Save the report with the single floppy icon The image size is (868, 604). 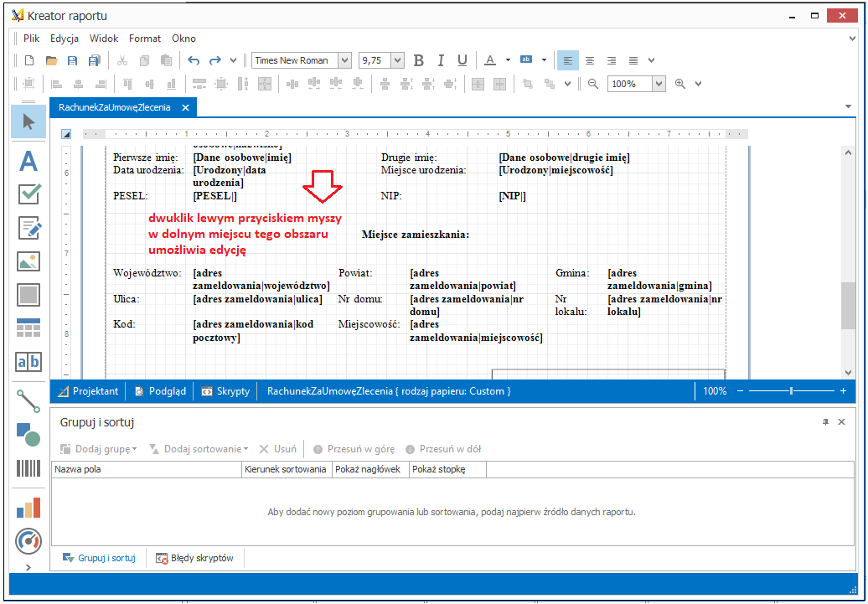(73, 60)
